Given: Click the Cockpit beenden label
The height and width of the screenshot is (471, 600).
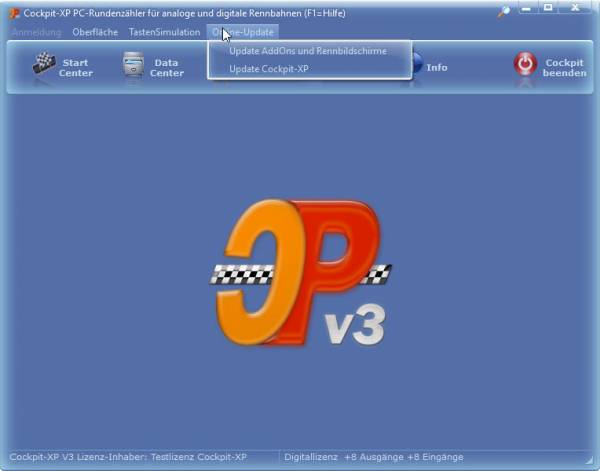Looking at the screenshot, I should pyautogui.click(x=564, y=68).
